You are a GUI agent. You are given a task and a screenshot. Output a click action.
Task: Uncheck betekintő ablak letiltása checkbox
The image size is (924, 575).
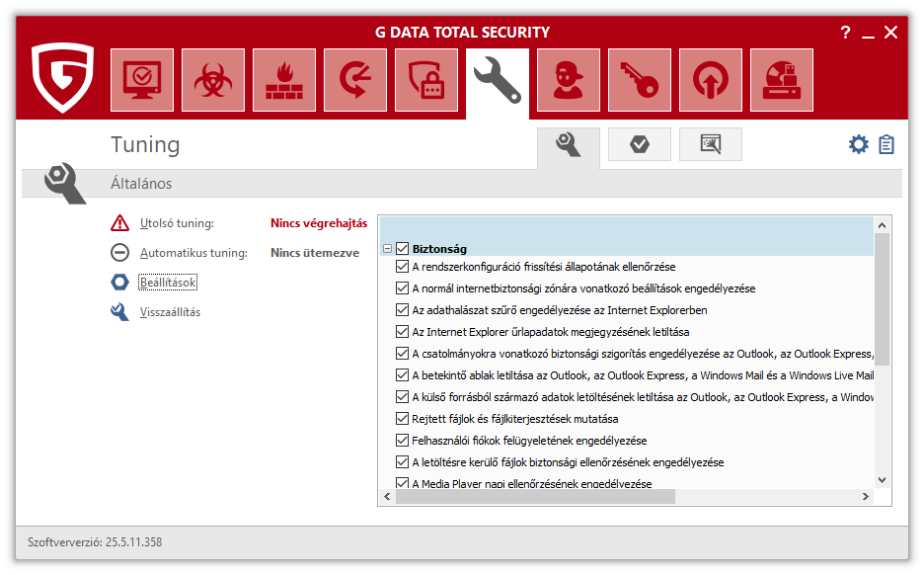(x=402, y=375)
